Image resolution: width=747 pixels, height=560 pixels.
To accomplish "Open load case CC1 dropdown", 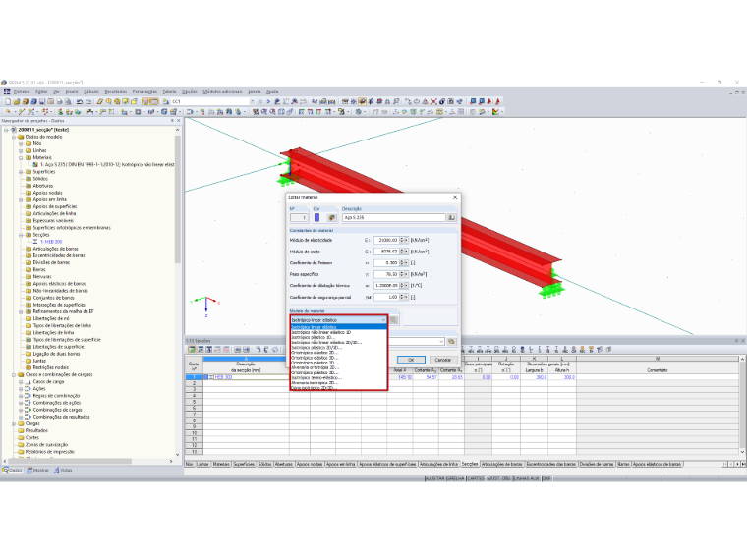I will click(252, 101).
